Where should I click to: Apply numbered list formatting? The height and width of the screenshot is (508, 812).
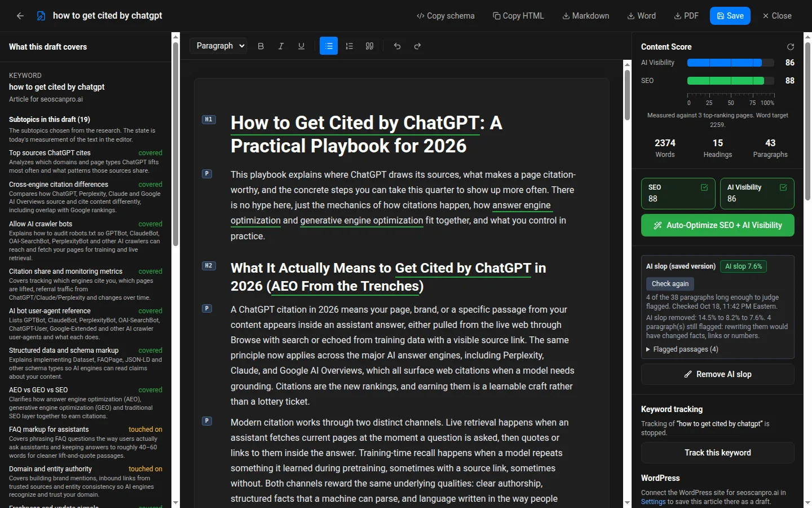(x=349, y=46)
